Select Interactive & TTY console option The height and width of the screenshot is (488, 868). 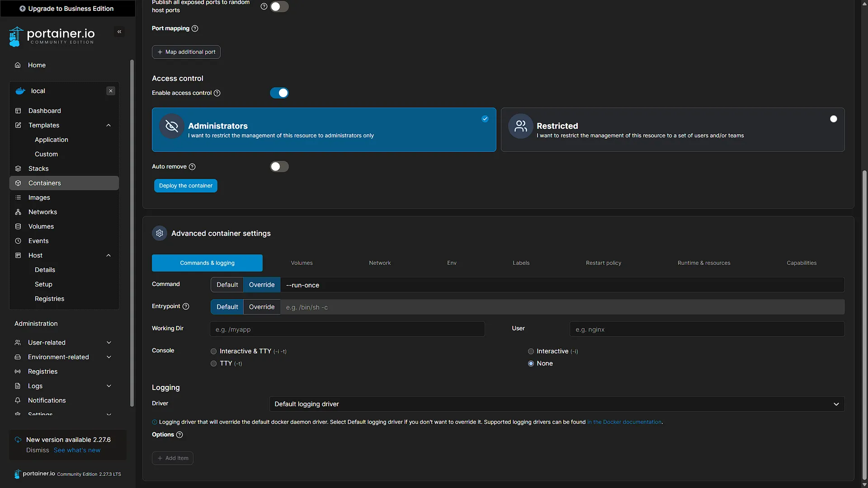[214, 352]
